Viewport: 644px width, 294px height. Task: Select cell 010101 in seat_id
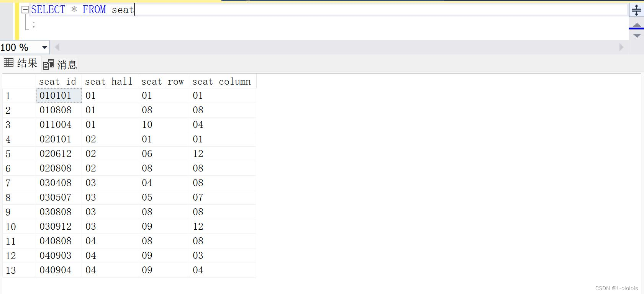coord(59,96)
